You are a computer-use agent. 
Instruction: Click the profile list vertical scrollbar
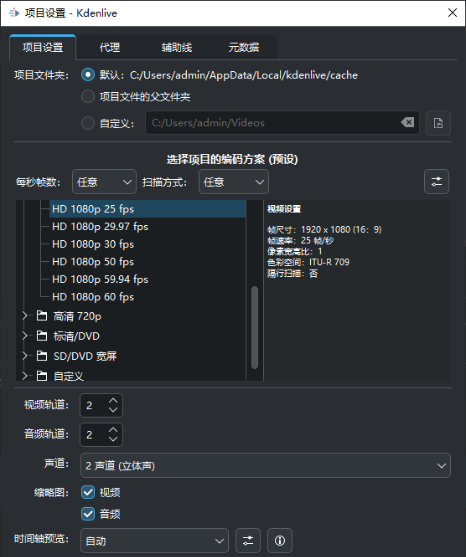[254, 327]
